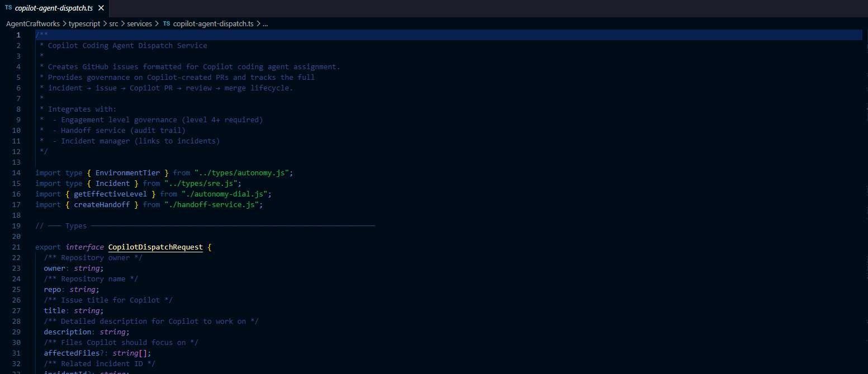Open the AgentCraftworks breadcrumb dropdown
Image resolution: width=868 pixels, height=374 pixels.
pyautogui.click(x=32, y=24)
